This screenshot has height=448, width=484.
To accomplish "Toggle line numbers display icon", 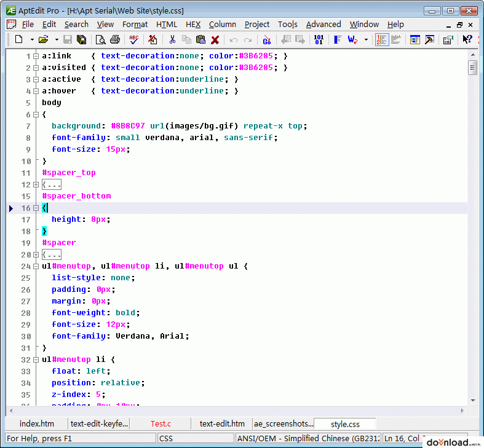I will [x=382, y=39].
